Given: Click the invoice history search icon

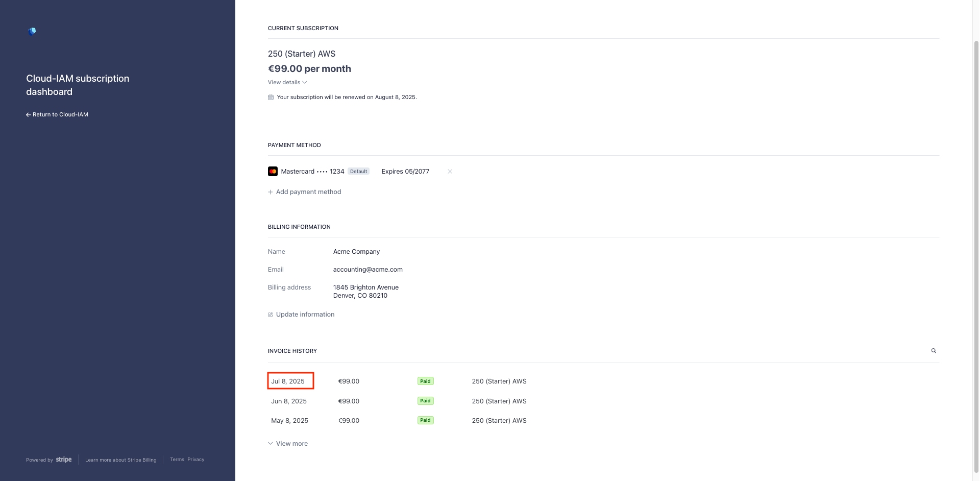Looking at the screenshot, I should click(x=934, y=351).
